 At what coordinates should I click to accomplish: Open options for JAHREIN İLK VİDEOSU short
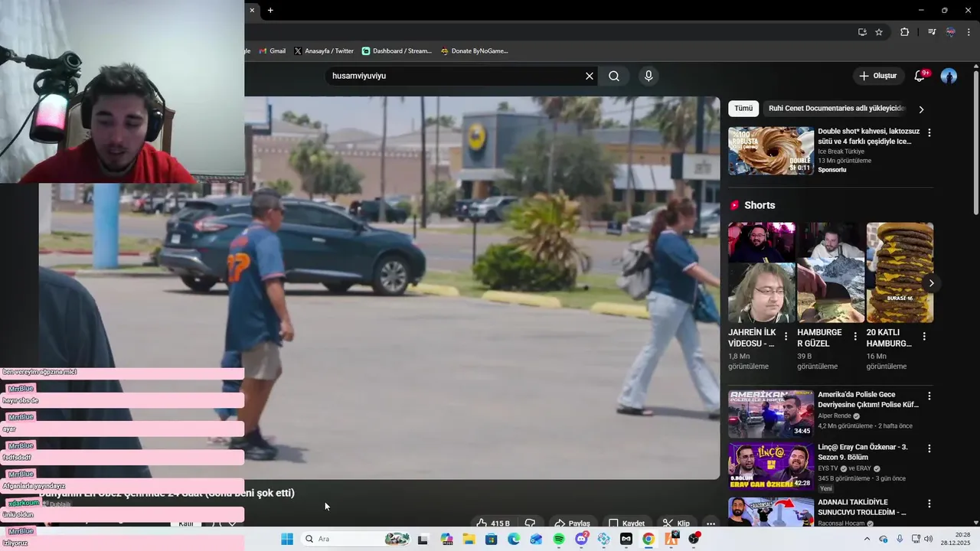click(x=786, y=337)
